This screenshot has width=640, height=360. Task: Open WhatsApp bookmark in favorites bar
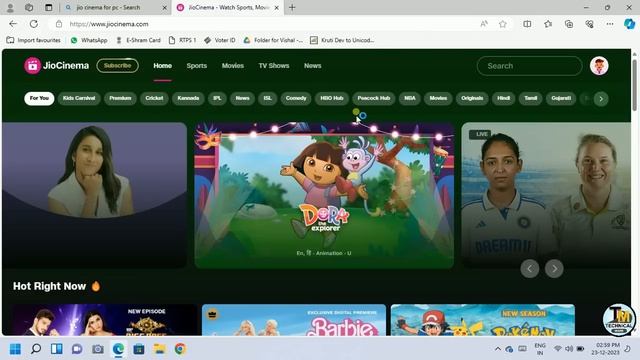coord(89,40)
